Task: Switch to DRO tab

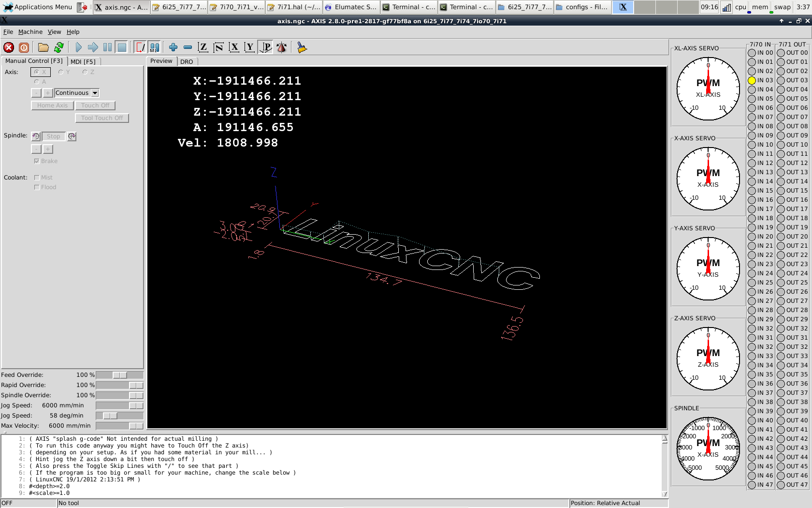Action: click(x=187, y=61)
